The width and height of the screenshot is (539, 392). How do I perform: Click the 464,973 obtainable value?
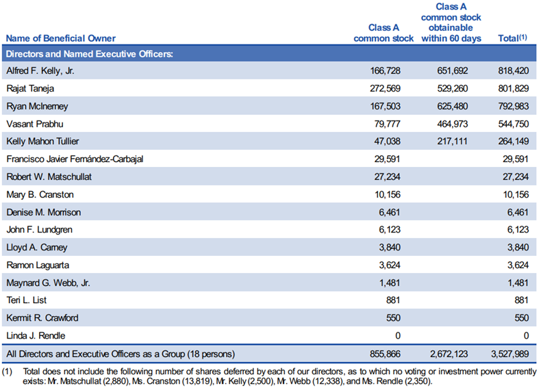tap(453, 124)
